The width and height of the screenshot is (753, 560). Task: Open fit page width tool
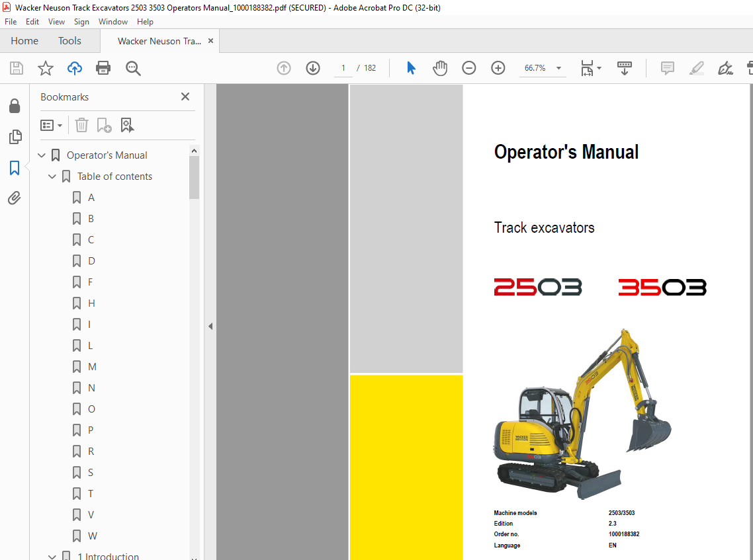(x=587, y=68)
